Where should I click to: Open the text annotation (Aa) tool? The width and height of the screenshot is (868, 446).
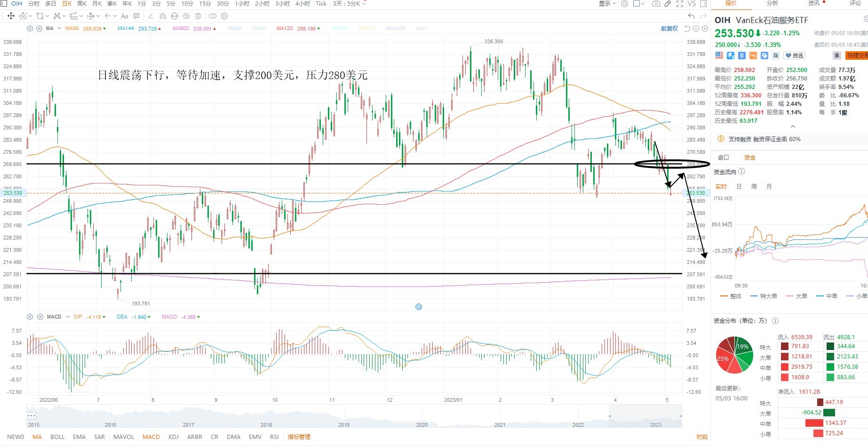pyautogui.click(x=125, y=16)
